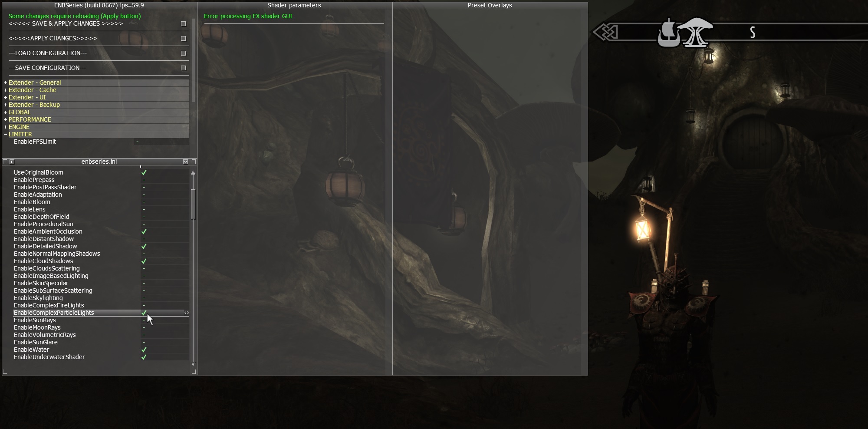Click the scroll-up arrow of the enbseries.ini list
This screenshot has height=429, width=868.
pyautogui.click(x=193, y=173)
